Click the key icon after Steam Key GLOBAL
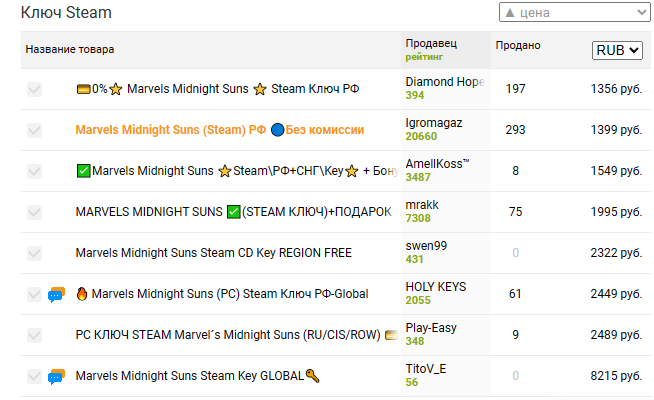The width and height of the screenshot is (654, 400). point(312,376)
